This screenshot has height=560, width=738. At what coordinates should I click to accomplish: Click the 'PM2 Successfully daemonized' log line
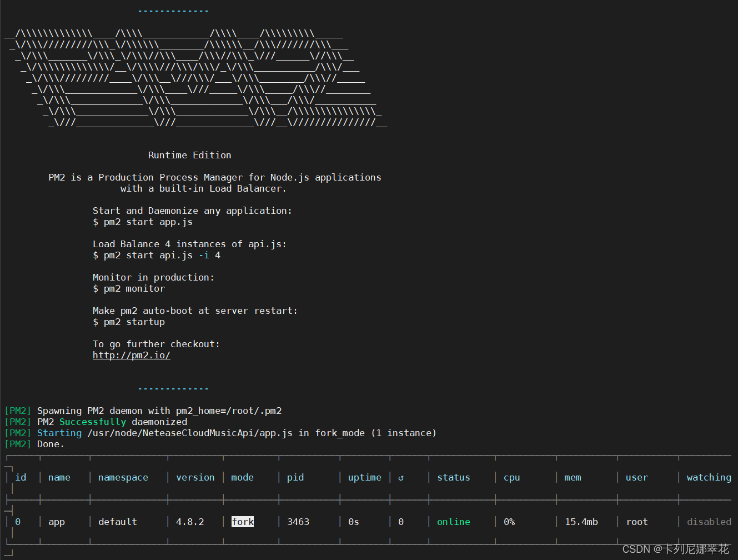[x=96, y=422]
